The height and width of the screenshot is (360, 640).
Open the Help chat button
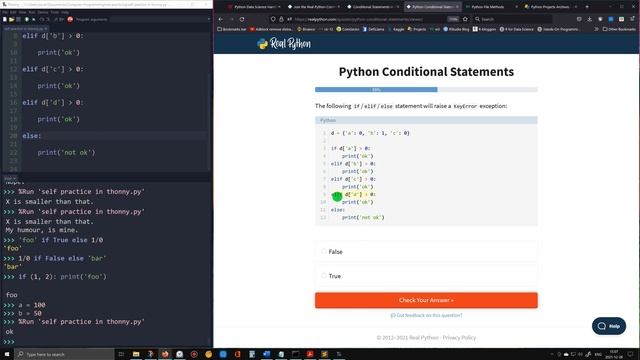609,326
